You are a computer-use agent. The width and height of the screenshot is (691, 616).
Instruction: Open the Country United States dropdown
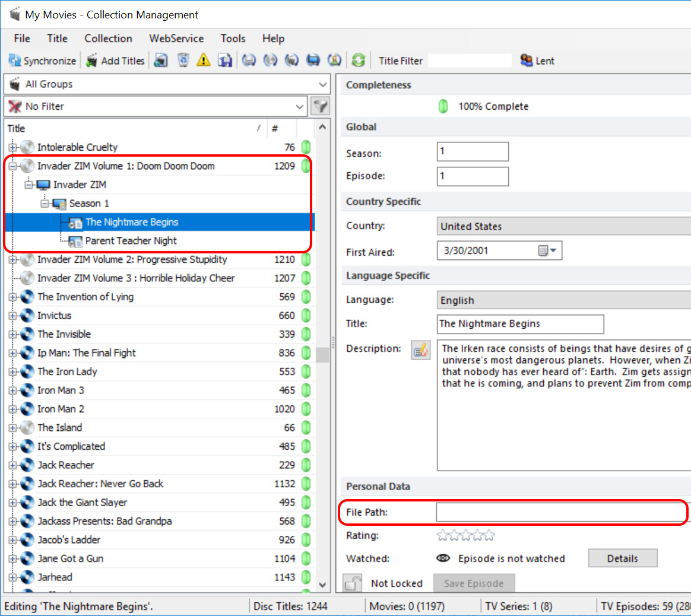click(x=563, y=226)
